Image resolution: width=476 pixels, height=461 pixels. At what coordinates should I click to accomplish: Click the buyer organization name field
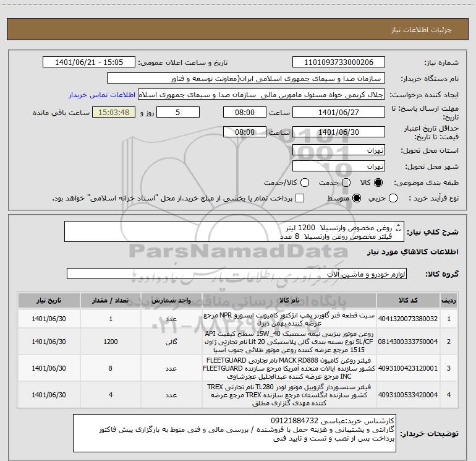[246, 79]
